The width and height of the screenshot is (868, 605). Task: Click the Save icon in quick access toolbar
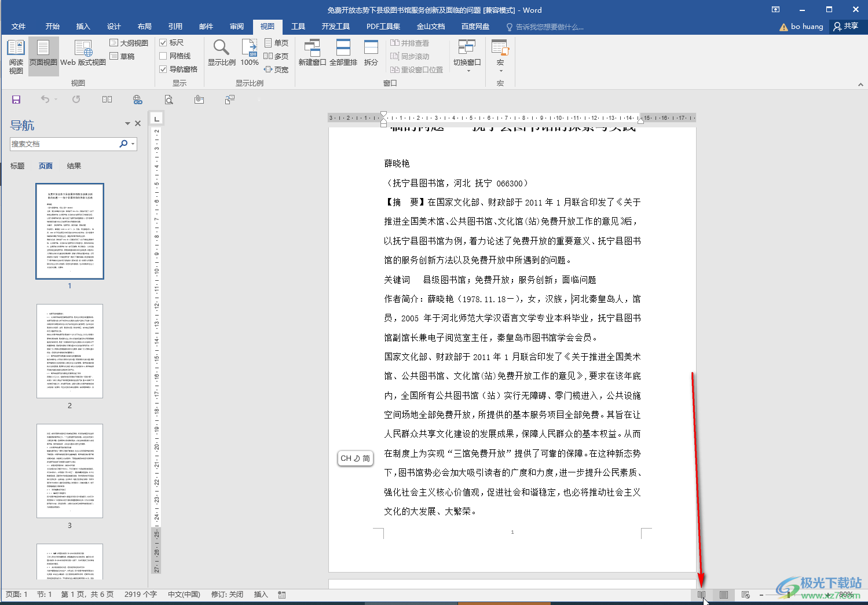[16, 100]
